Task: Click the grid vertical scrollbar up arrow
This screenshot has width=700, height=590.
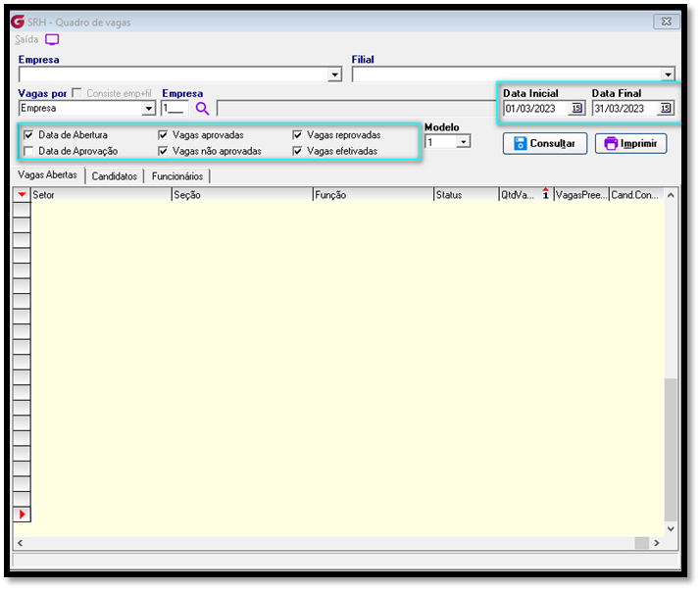Action: point(671,195)
